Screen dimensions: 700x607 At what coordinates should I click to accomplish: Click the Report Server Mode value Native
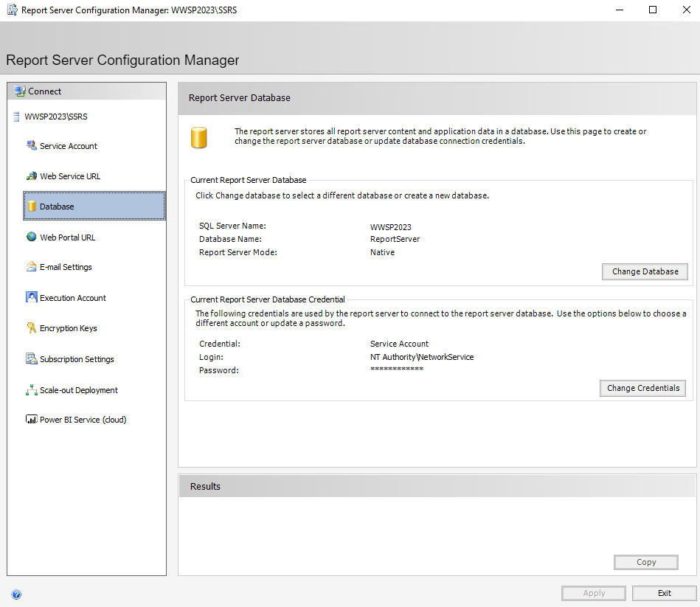382,252
